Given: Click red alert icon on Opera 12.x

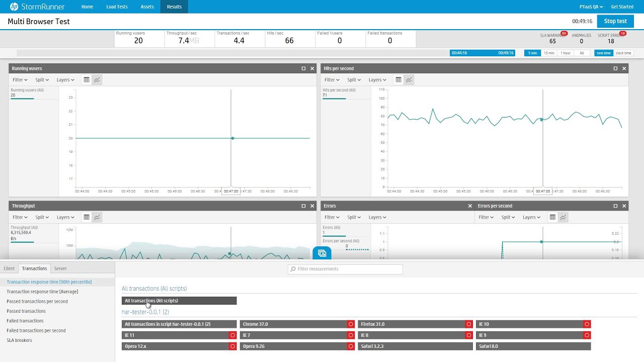Looking at the screenshot, I should click(x=232, y=346).
